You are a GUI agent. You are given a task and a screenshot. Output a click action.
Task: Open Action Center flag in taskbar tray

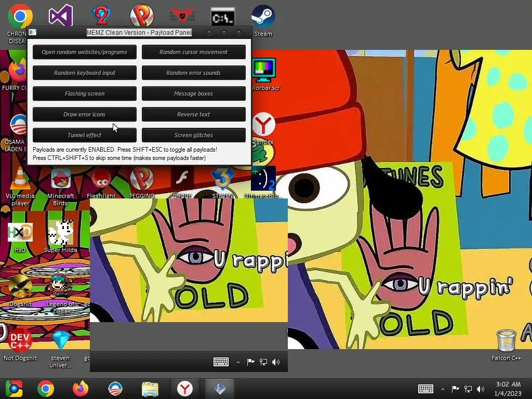coord(455,389)
